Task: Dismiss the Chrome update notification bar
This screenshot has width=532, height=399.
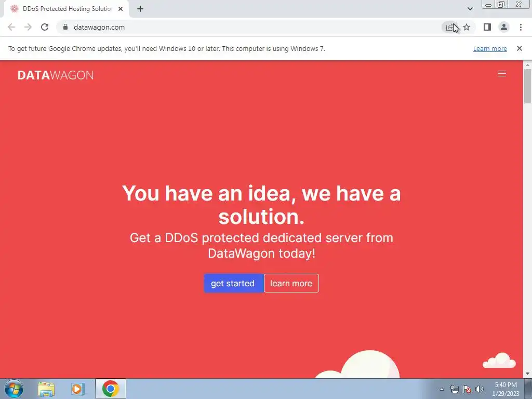Action: tap(519, 48)
